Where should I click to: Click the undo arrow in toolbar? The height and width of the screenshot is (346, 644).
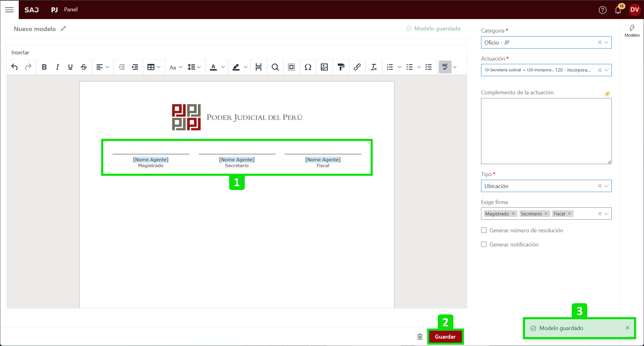coord(14,67)
